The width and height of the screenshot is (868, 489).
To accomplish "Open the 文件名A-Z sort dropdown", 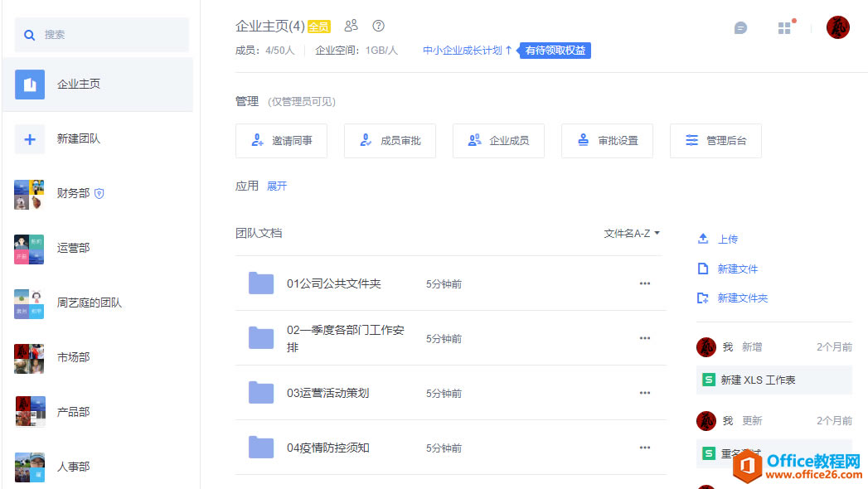I will [632, 234].
